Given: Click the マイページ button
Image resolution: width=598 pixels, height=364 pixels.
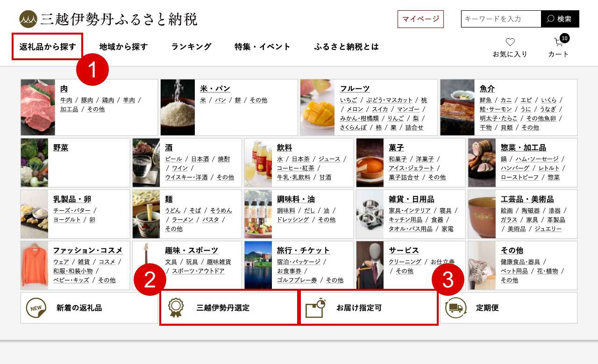Looking at the screenshot, I should (420, 19).
